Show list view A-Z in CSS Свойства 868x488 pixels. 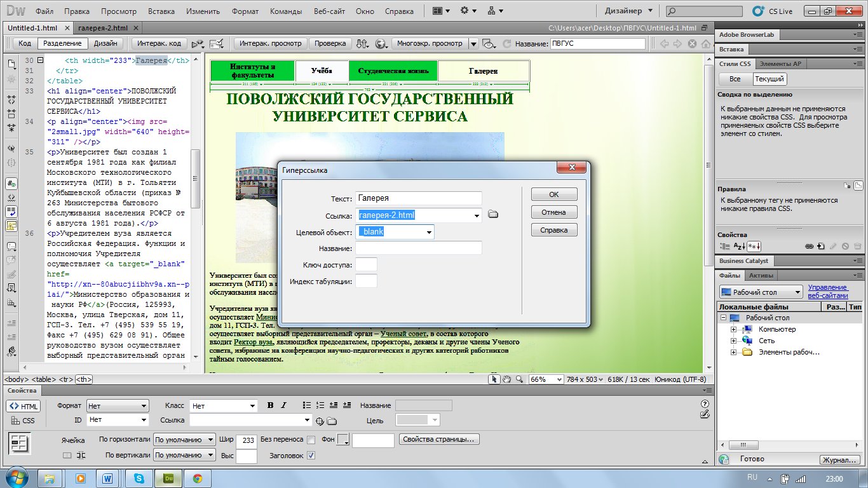pos(739,246)
